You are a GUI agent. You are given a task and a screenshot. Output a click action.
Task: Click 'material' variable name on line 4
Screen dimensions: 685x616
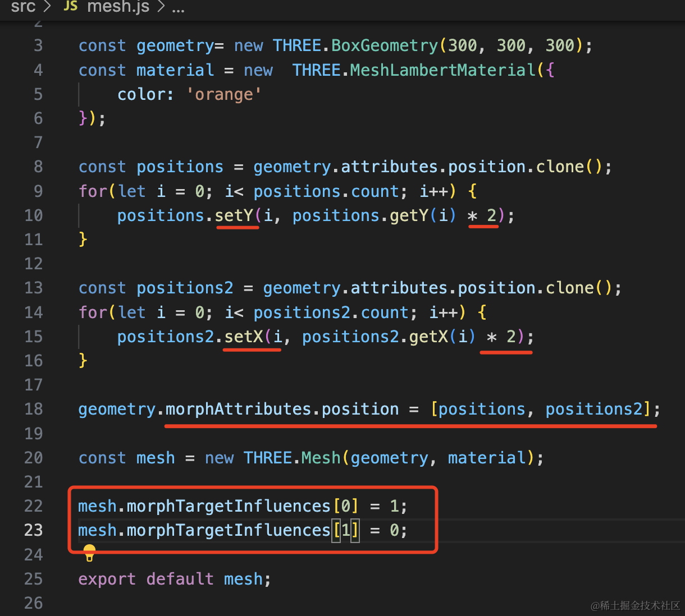[175, 70]
